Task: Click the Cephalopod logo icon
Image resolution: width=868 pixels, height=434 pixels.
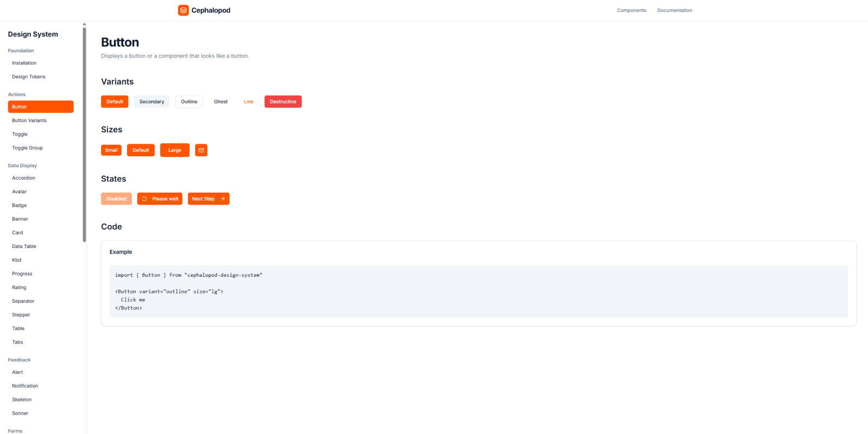Action: pos(183,10)
